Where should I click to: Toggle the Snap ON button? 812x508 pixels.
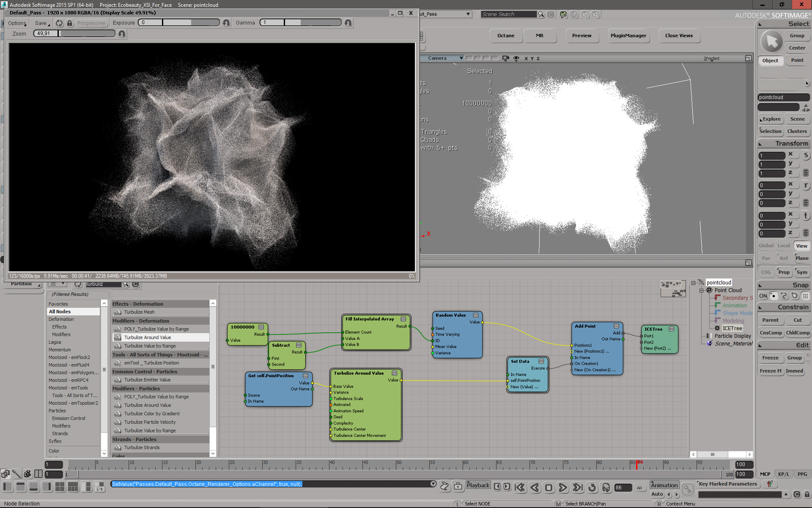click(763, 296)
